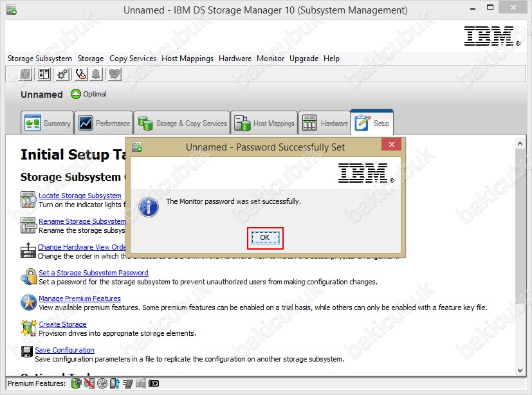532x395 pixels.
Task: Click the greyed toolbar icon after the bell
Action: (115, 75)
